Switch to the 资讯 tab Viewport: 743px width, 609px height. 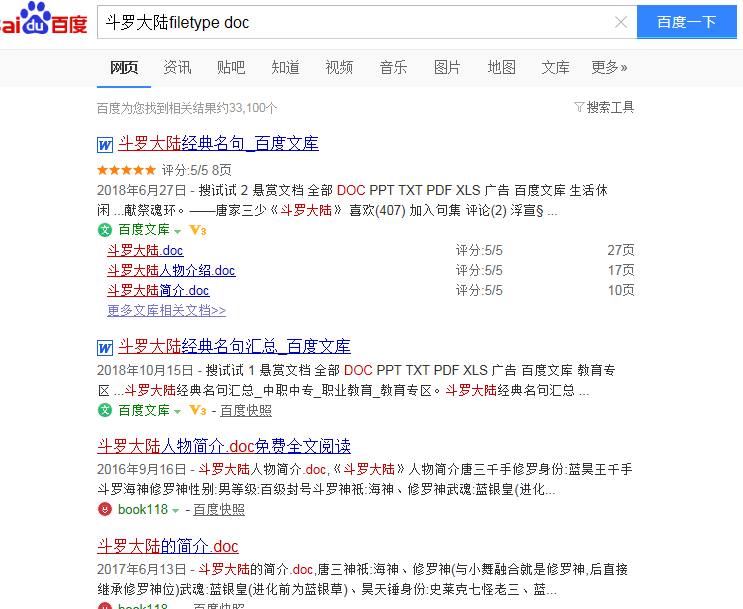(177, 68)
